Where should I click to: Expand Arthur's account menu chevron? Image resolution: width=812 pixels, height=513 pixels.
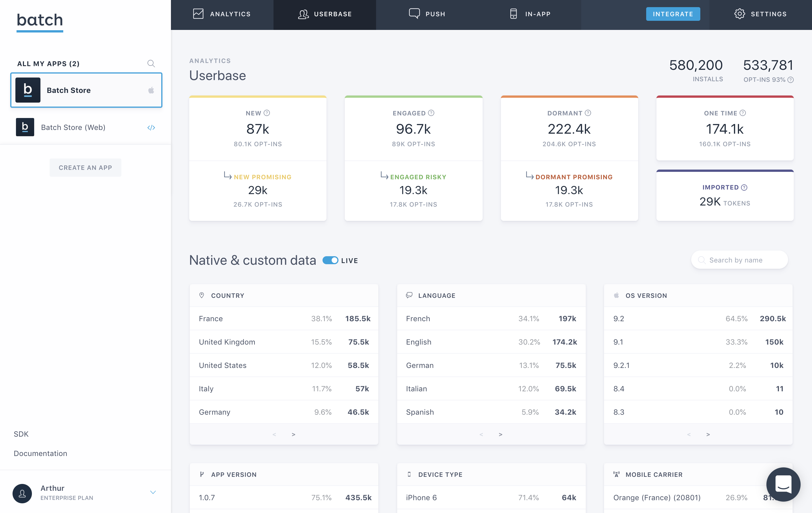(153, 492)
